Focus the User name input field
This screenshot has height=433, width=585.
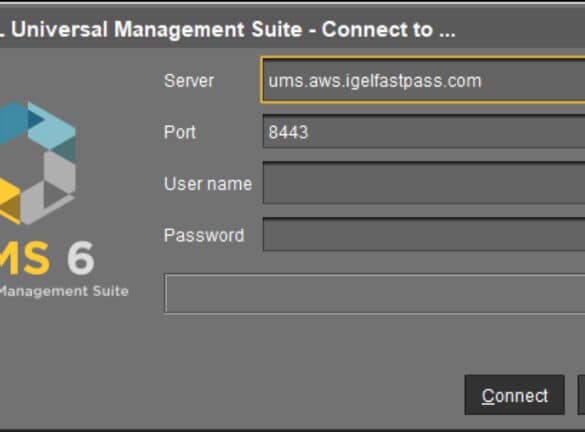click(x=424, y=183)
